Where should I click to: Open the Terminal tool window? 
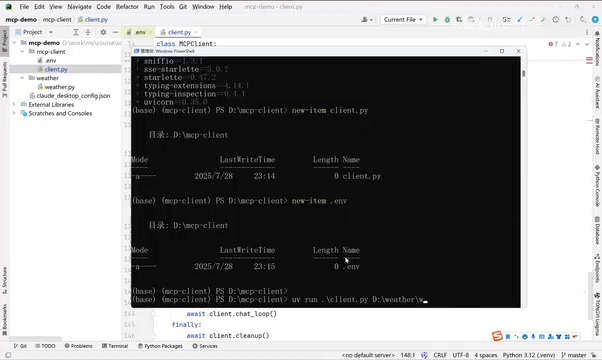[115, 346]
